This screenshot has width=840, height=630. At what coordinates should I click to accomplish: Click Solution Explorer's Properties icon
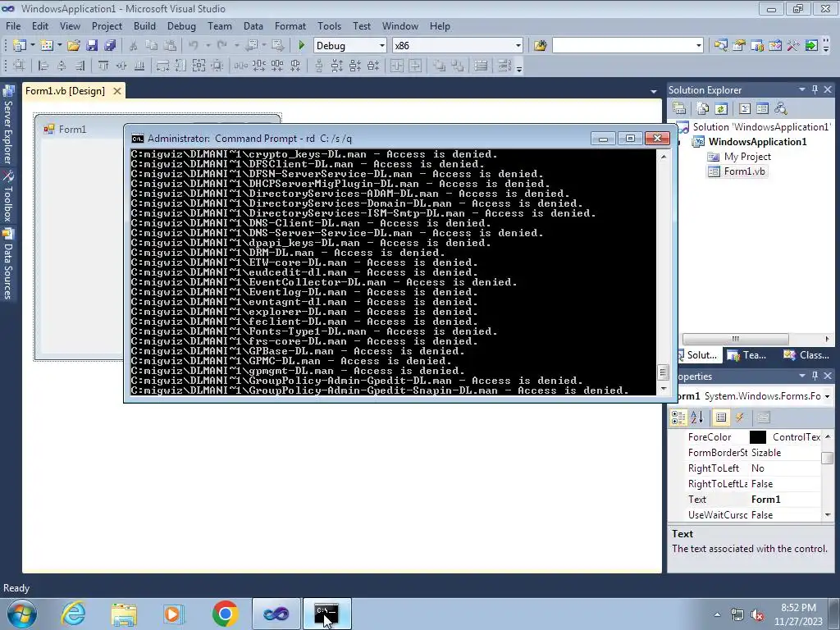679,109
